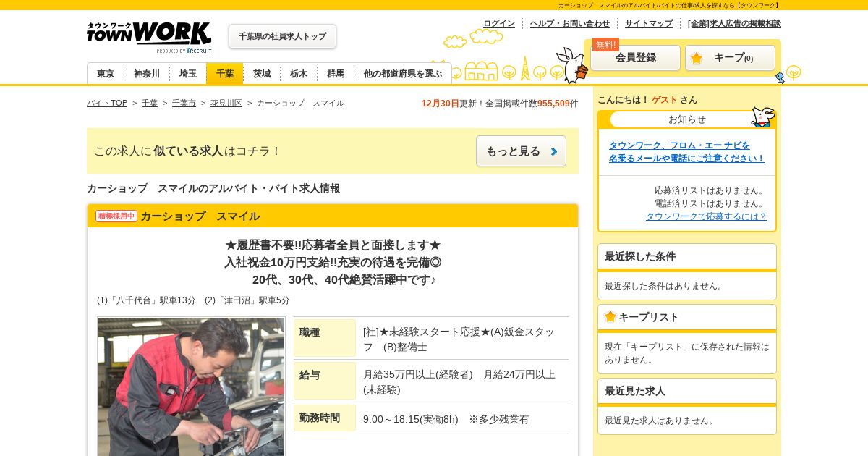Click the 無料! badge above 会員登録
The height and width of the screenshot is (456, 868).
coord(605,44)
